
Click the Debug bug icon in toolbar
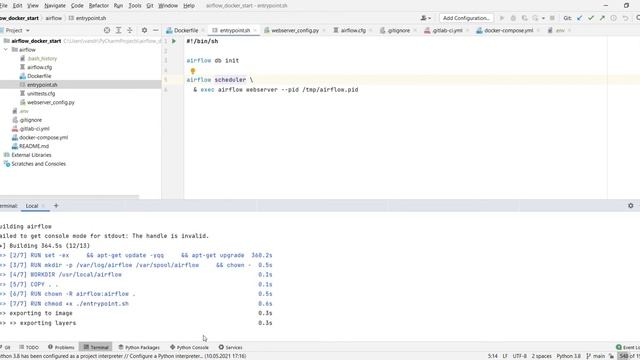(513, 18)
